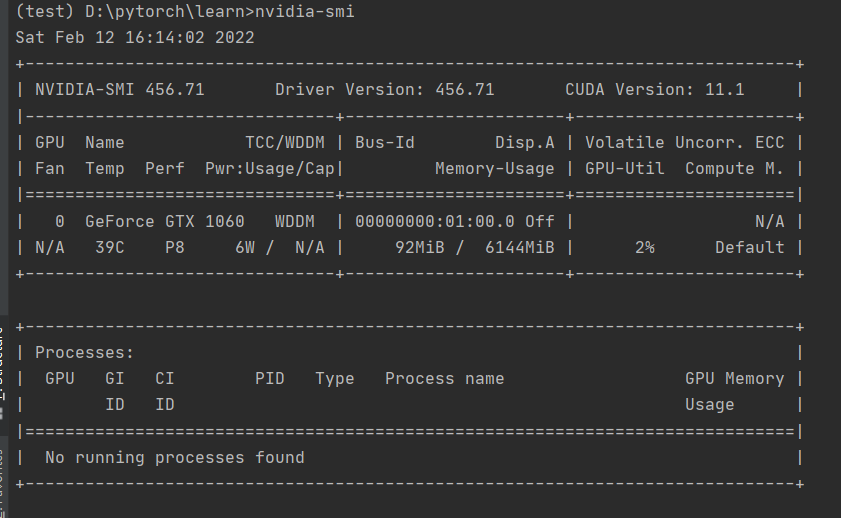Image resolution: width=841 pixels, height=518 pixels.
Task: Click the Bus-Id header
Action: pos(385,143)
